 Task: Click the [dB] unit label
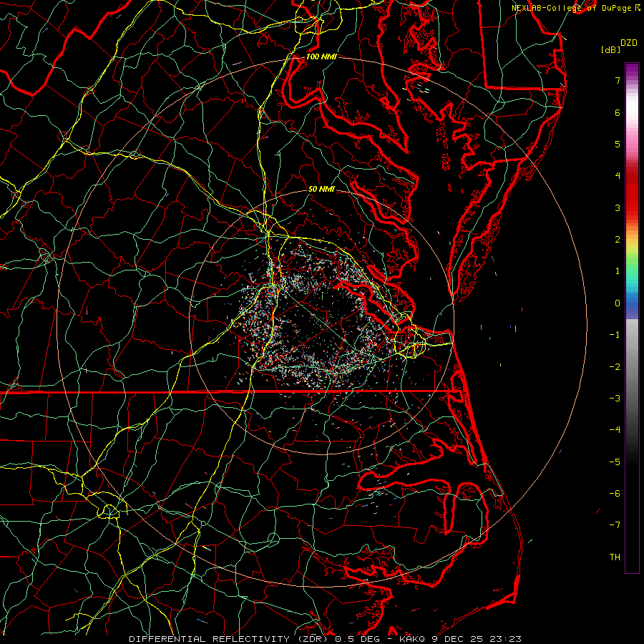pyautogui.click(x=610, y=49)
